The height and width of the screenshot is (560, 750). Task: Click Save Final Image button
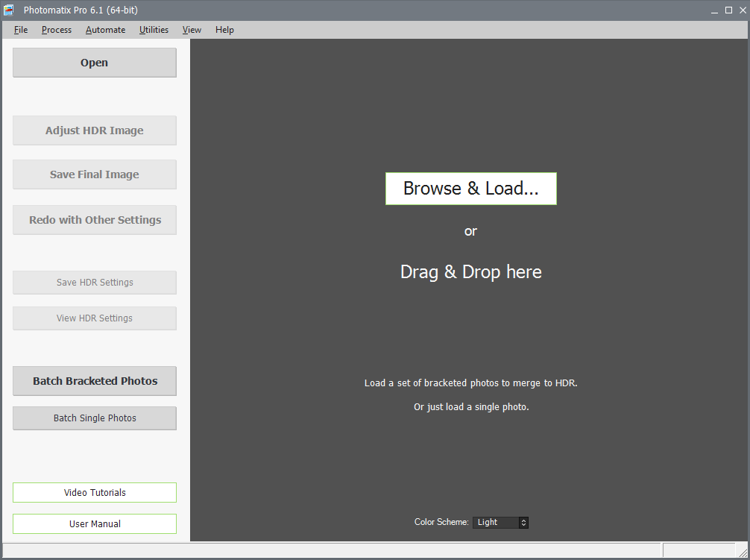(x=94, y=174)
